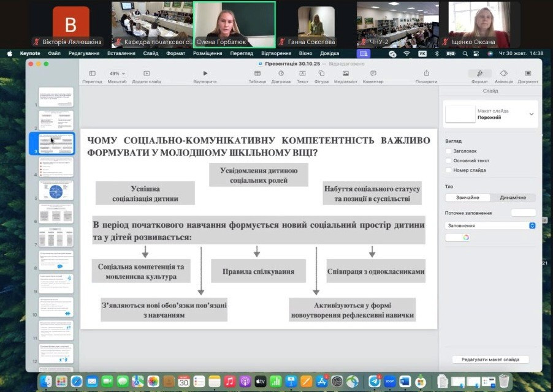This screenshot has width=553, height=392.
Task: Enable the Заголовок checkbox
Action: pyautogui.click(x=449, y=151)
